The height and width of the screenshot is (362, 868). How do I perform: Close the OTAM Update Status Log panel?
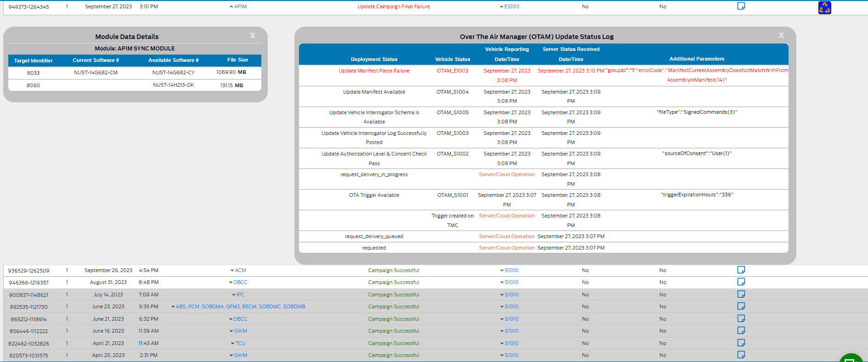point(781,35)
